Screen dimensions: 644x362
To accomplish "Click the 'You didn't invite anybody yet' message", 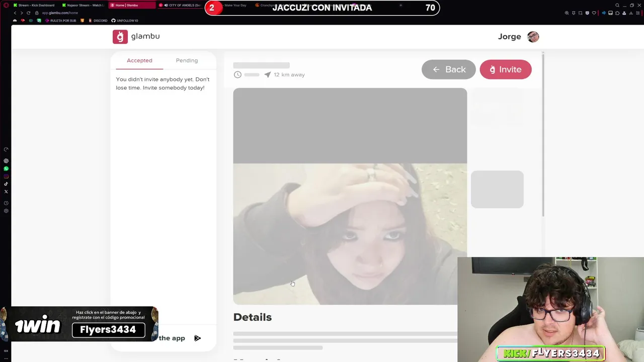I will coord(163,83).
